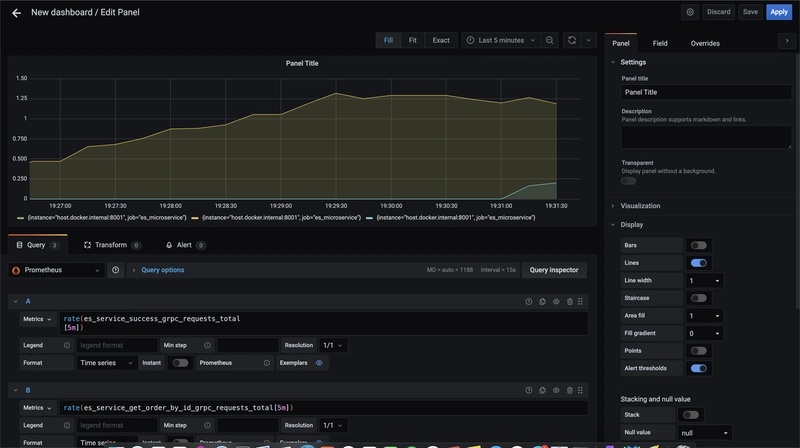Viewport: 800px width, 448px height.
Task: Enable the Stack switch
Action: pos(691,415)
